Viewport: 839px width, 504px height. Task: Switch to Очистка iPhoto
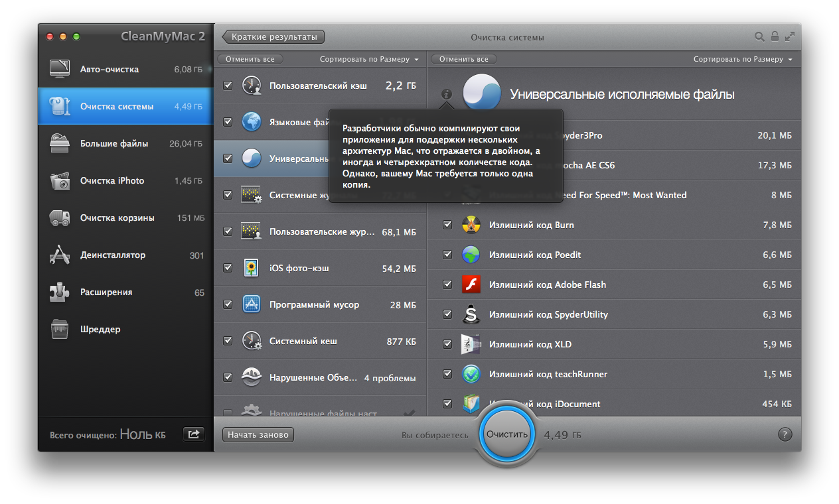tap(125, 180)
